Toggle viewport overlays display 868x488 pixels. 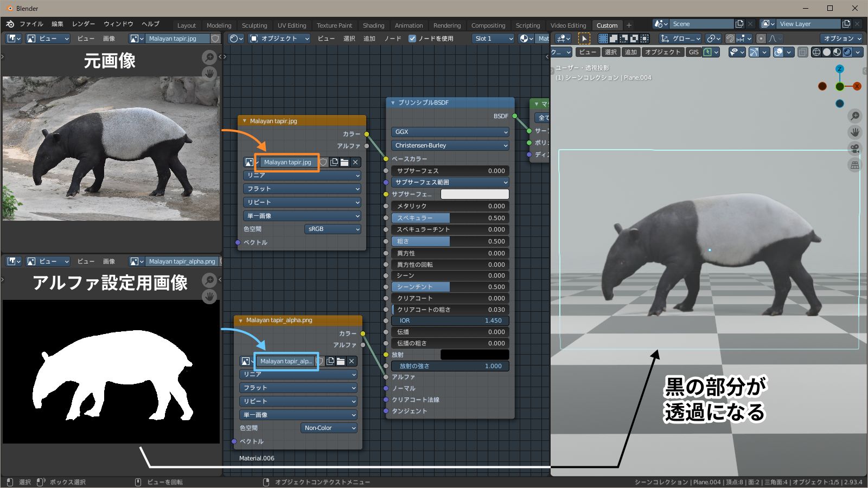tap(778, 52)
